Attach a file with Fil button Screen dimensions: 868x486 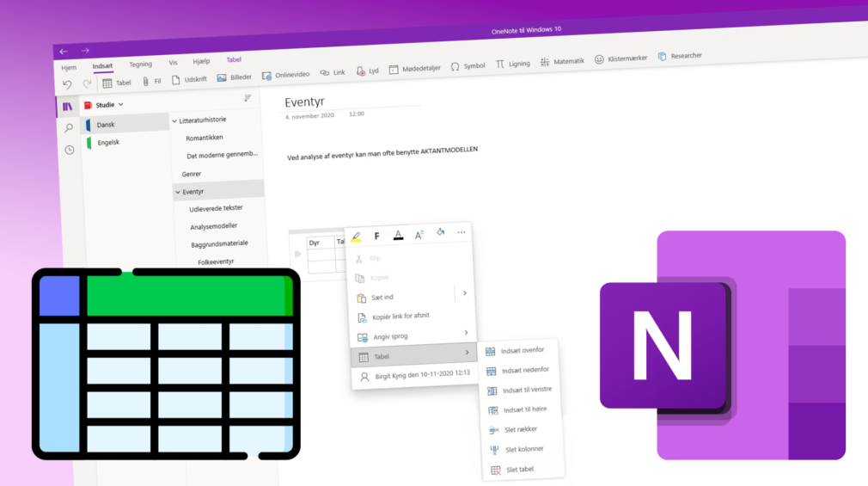point(151,82)
